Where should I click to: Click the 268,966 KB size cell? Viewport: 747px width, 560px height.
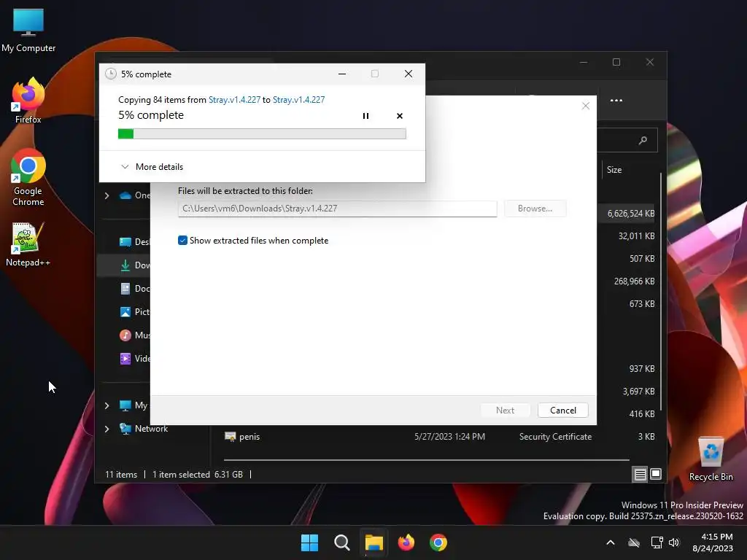click(634, 281)
